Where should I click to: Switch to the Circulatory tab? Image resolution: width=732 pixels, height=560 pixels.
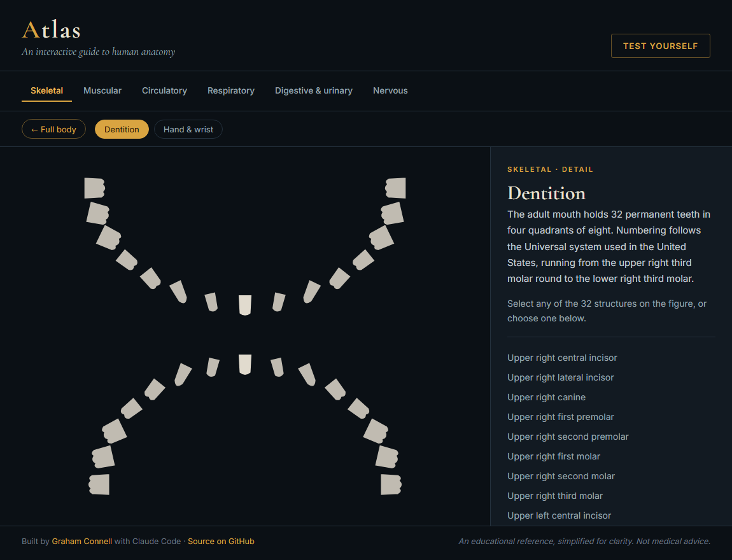pyautogui.click(x=164, y=90)
